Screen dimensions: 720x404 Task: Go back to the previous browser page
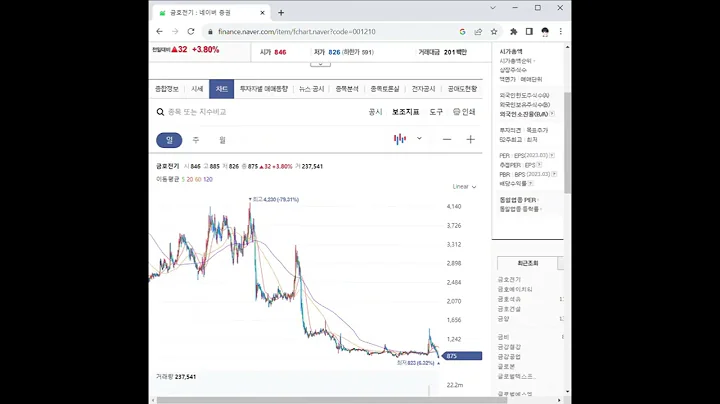click(x=159, y=32)
